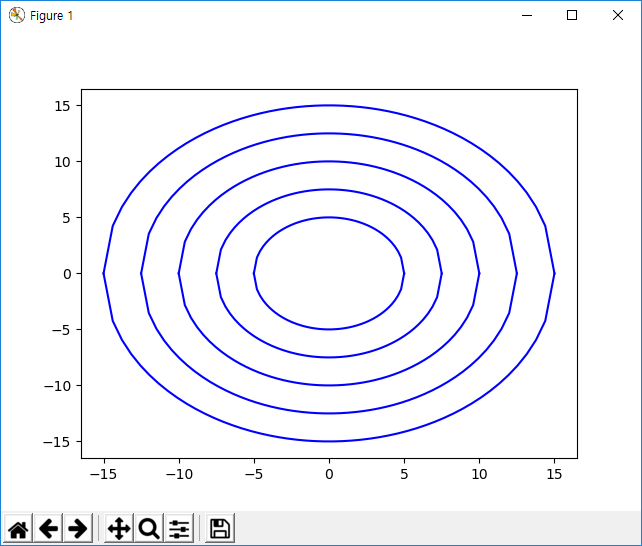The height and width of the screenshot is (546, 642).
Task: Go back to the previous view
Action: (x=48, y=528)
